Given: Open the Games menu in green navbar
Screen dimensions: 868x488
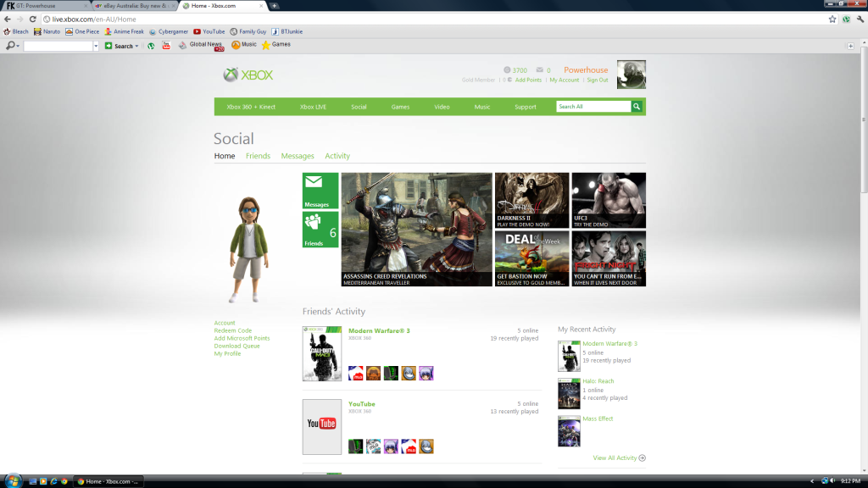Looking at the screenshot, I should [400, 107].
